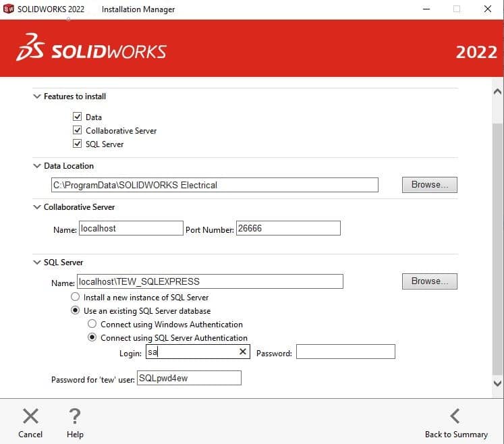
Task: Choose Connect using SQL Server Authentication
Action: (x=92, y=337)
